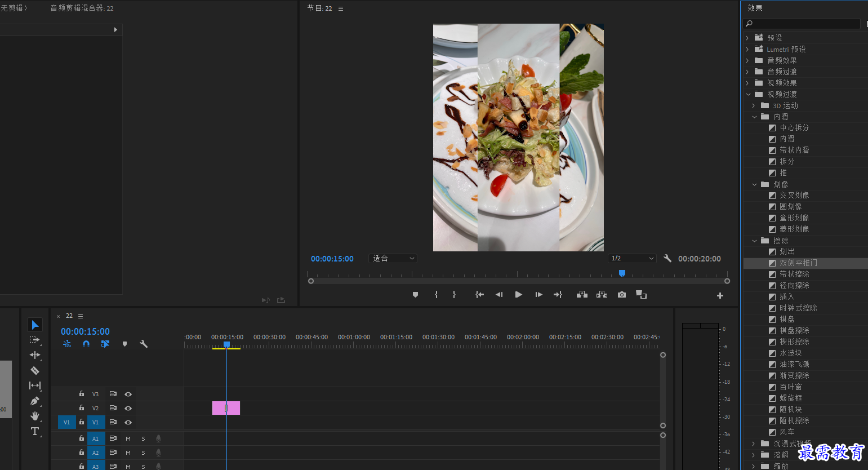Expand the Lumetri 预设 folder

[x=747, y=49]
